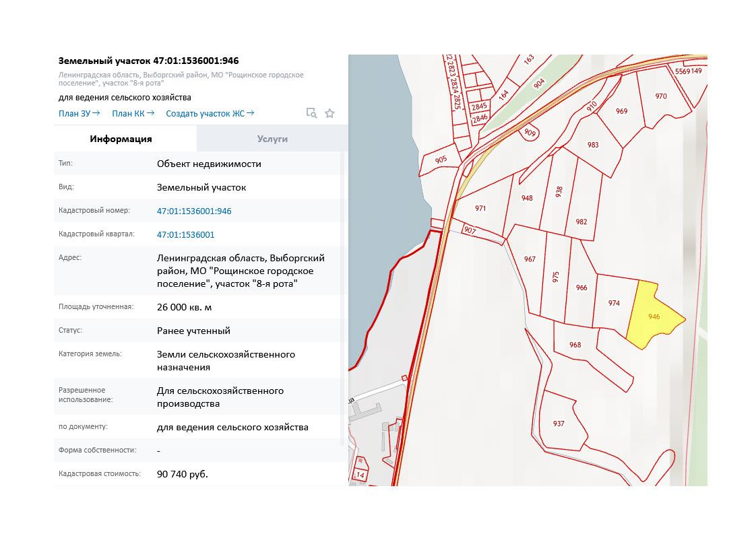Select parcel 938 on the map
This screenshot has width=756, height=534.
(559, 192)
